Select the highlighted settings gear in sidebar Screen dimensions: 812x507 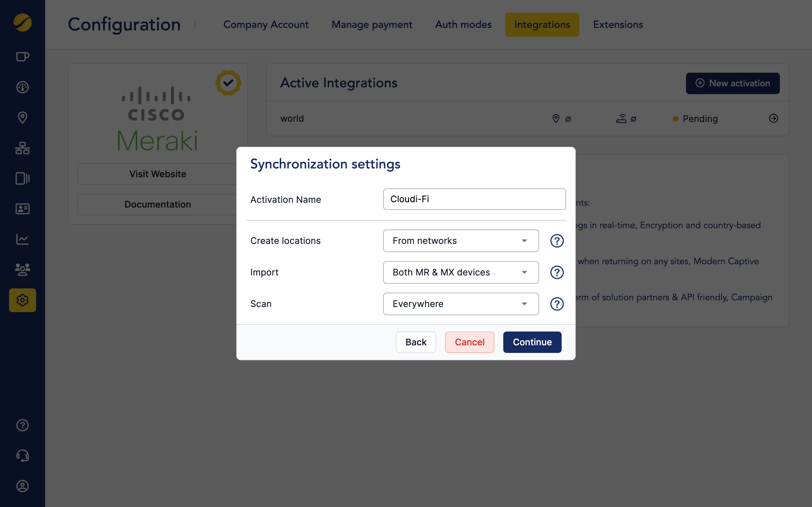coord(22,300)
